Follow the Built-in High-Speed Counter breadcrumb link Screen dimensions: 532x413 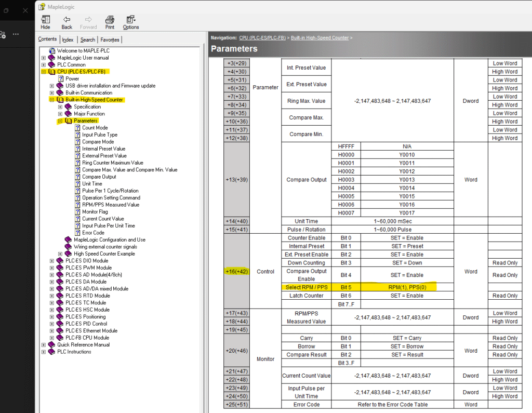320,38
